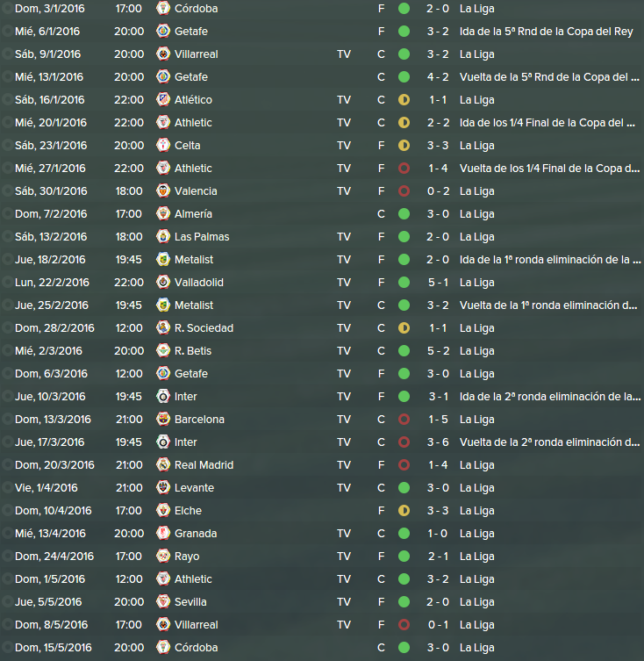The image size is (644, 661).
Task: Click the Las Palmas club crest icon
Action: point(163,236)
